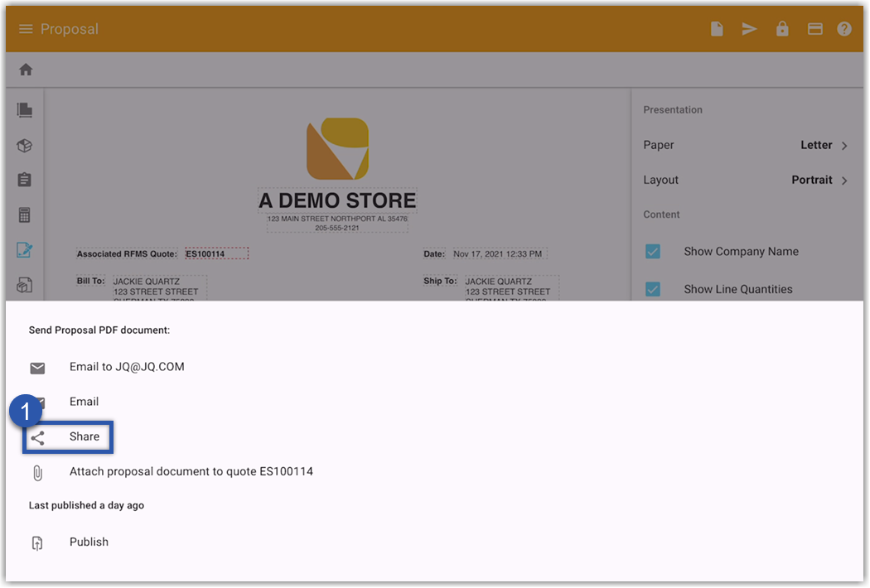This screenshot has height=588, width=870.
Task: Open the stacked rooms sidebar icon
Action: point(24,110)
